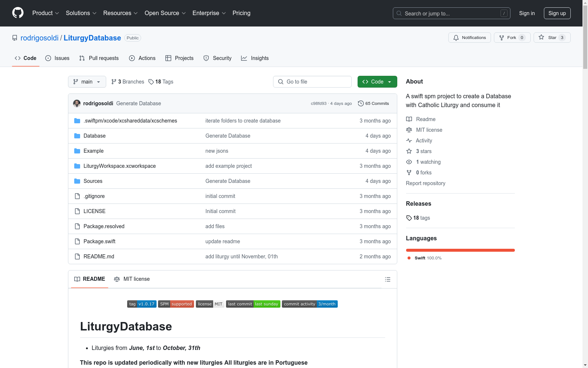Click the red Swift language bar
Screen dimensions: 588x368
460,250
